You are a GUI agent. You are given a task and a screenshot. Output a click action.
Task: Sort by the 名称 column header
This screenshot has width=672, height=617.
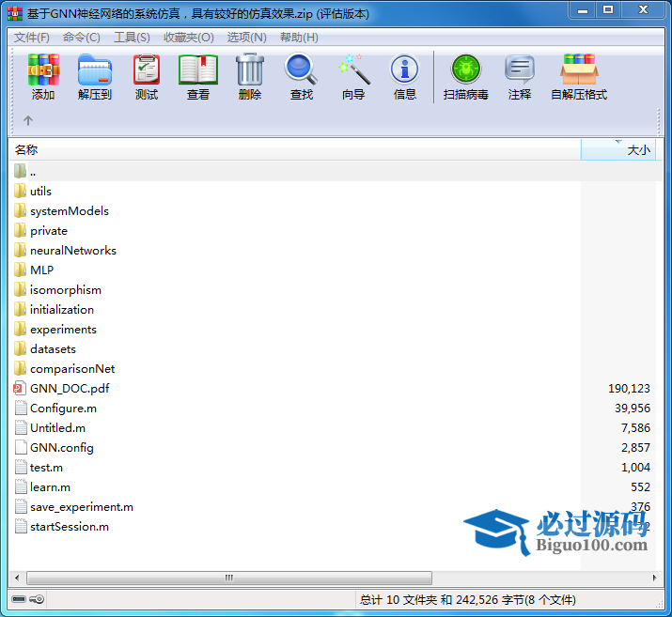[x=295, y=150]
